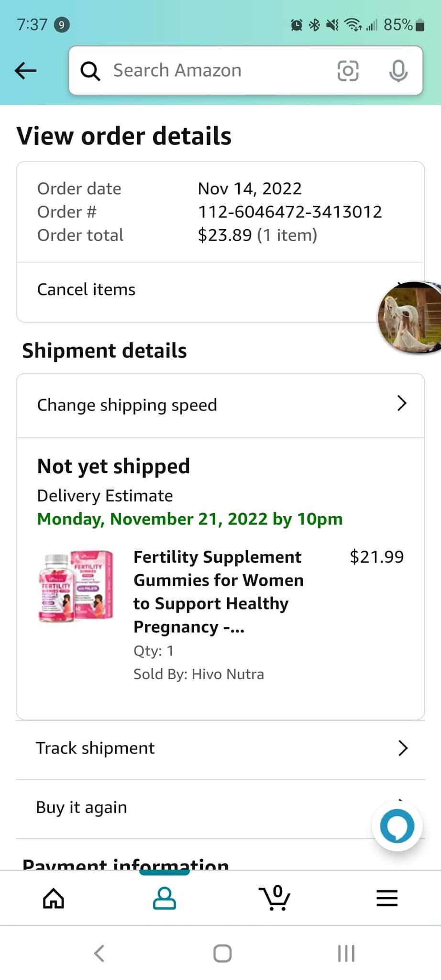Screen dimensions: 441x980
Task: Open the shopping cart icon
Action: point(275,898)
